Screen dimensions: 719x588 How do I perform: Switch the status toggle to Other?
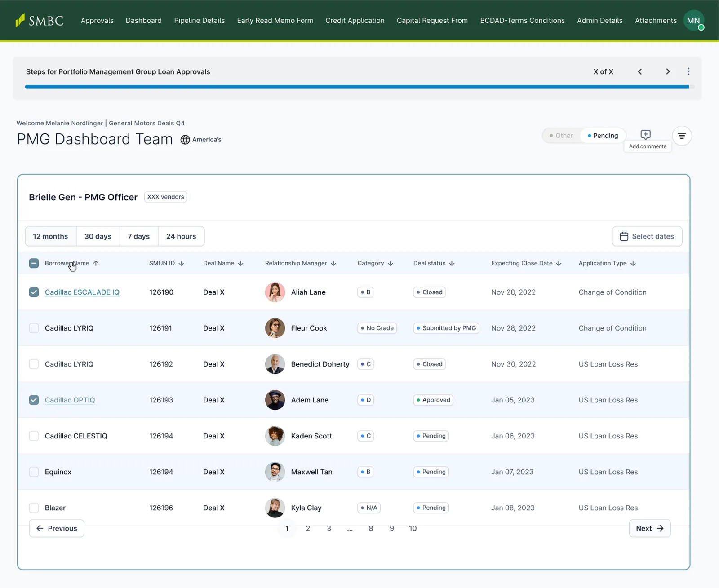coord(561,136)
